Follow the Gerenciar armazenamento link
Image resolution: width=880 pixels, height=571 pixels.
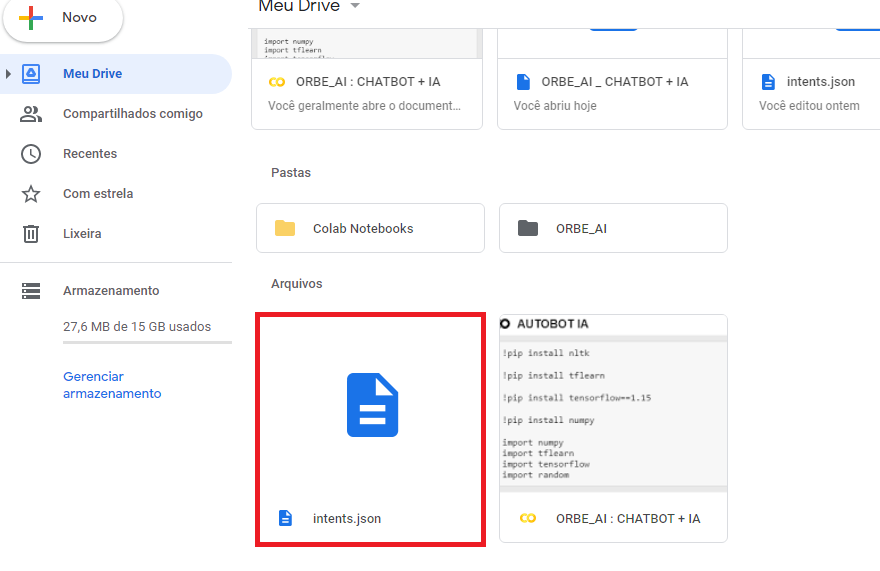112,385
